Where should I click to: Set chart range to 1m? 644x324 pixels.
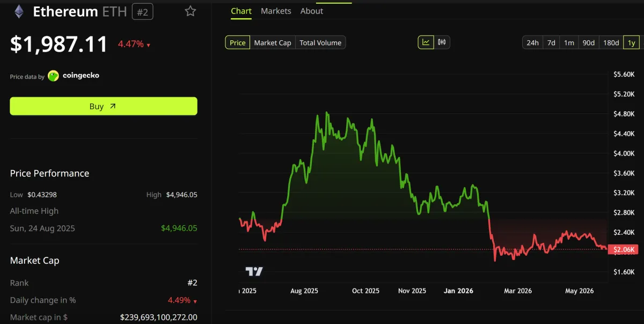pos(569,42)
